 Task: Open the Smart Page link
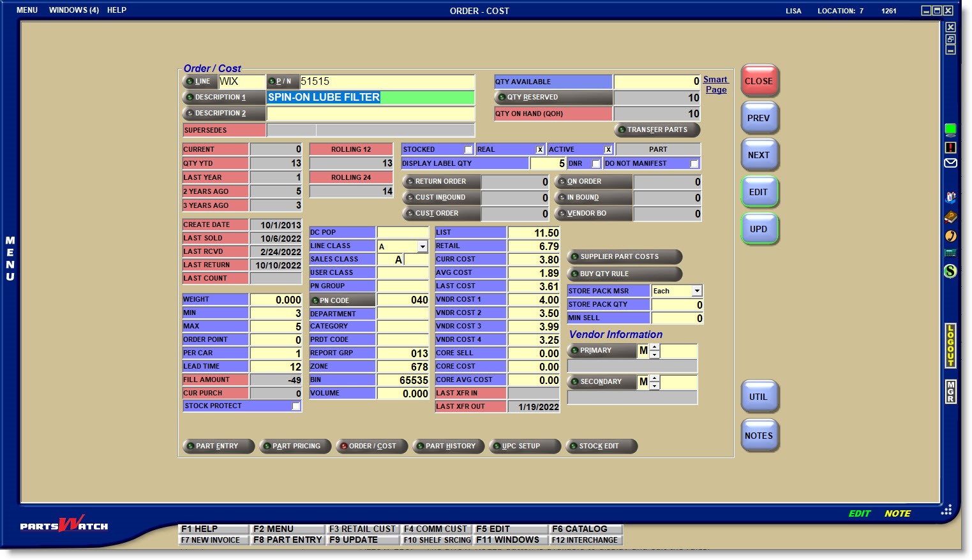715,85
